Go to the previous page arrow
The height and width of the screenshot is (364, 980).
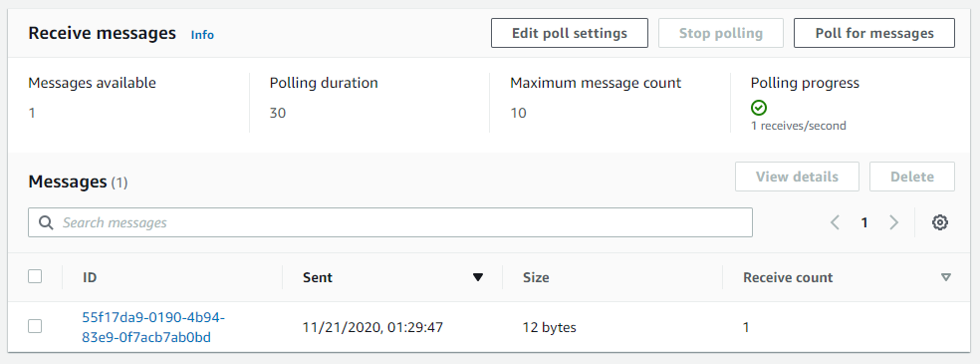(835, 222)
